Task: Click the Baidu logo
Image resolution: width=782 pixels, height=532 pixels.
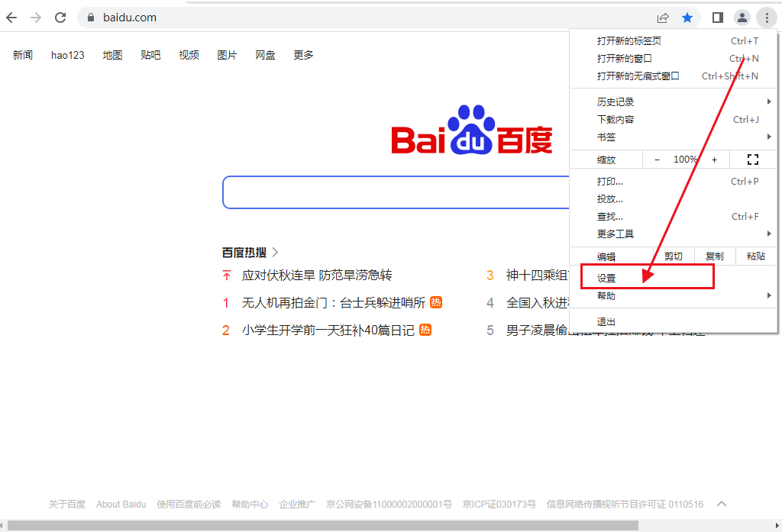Action: click(472, 130)
